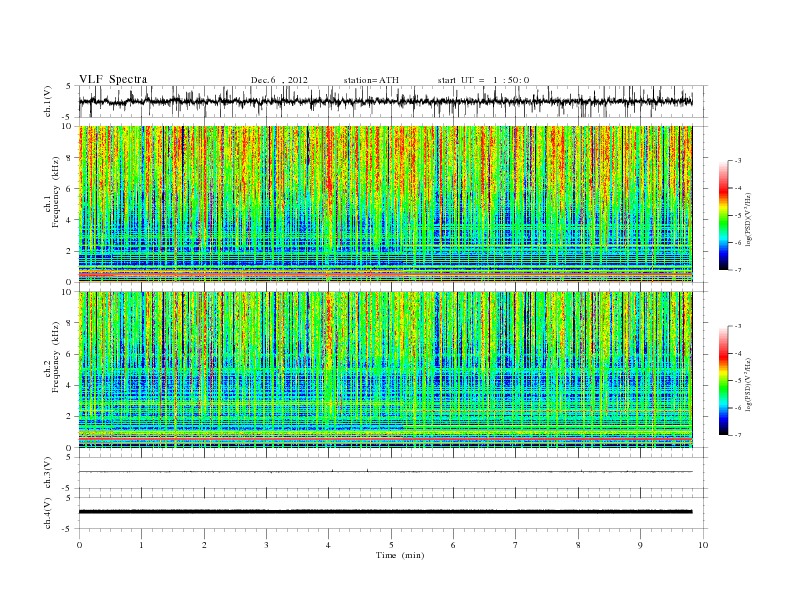This screenshot has width=792, height=612.
Task: Click the "7" minute tick on the time axis
Action: pos(516,545)
